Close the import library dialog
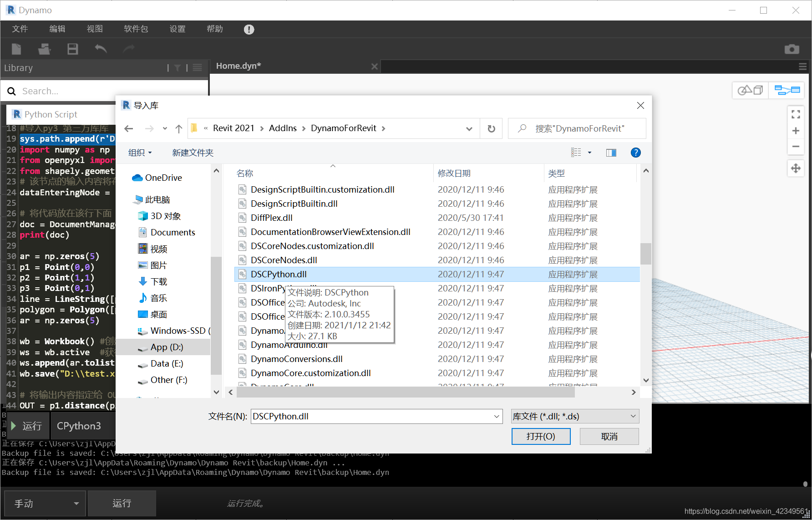 click(640, 106)
